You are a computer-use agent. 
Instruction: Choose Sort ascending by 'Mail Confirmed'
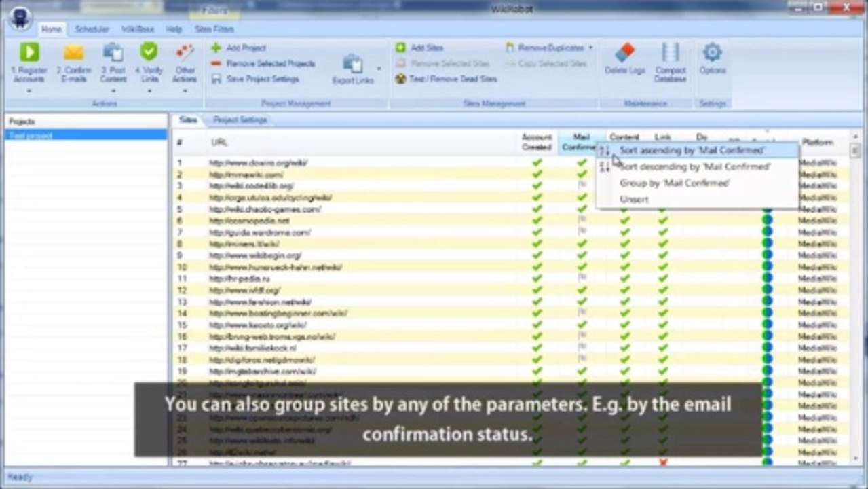[697, 150]
